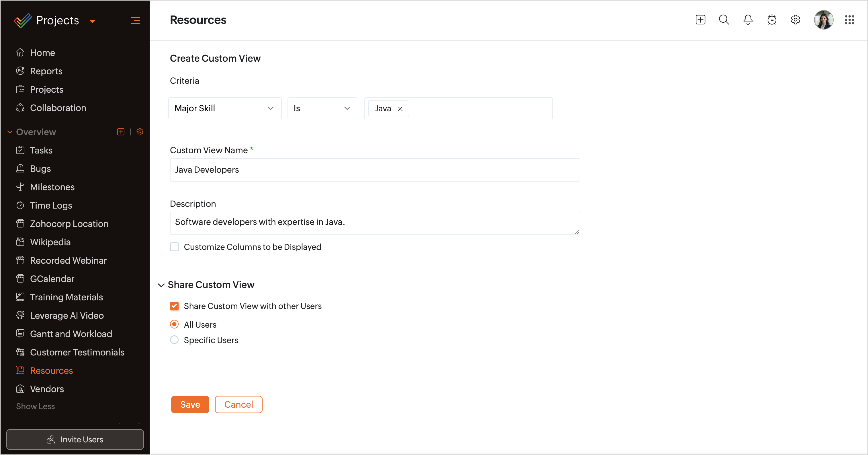868x455 pixels.
Task: Collapse sidebar with the hamburger menu icon
Action: pos(135,21)
